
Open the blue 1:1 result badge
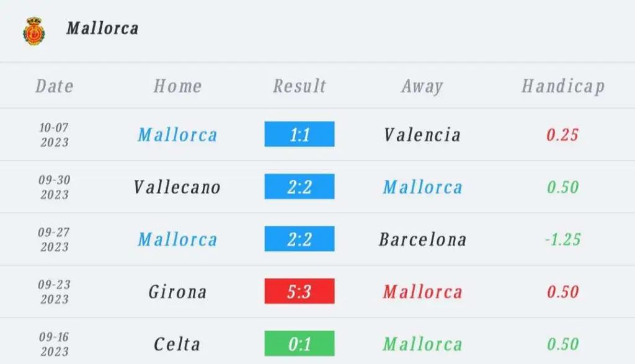tap(300, 134)
